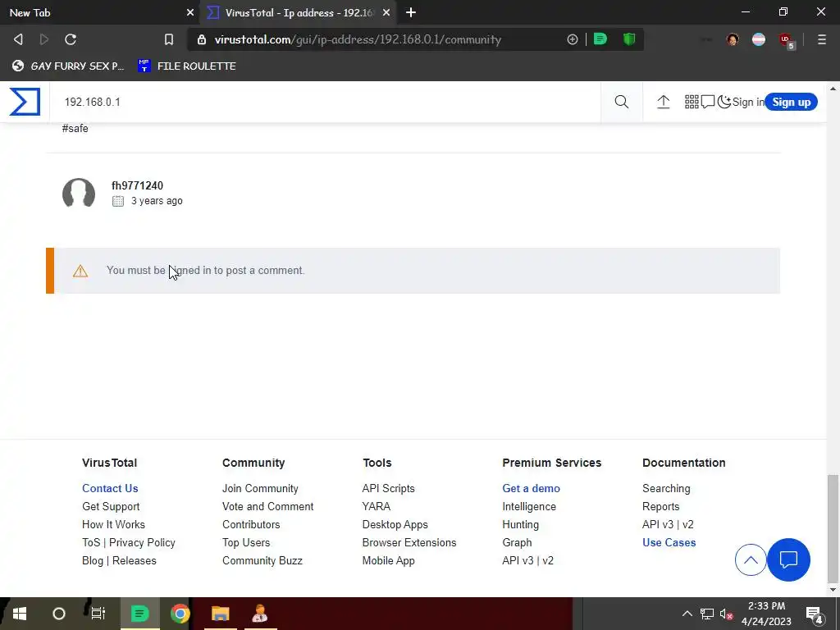This screenshot has width=840, height=630.
Task: Click the fh9771240 user avatar
Action: pyautogui.click(x=79, y=193)
